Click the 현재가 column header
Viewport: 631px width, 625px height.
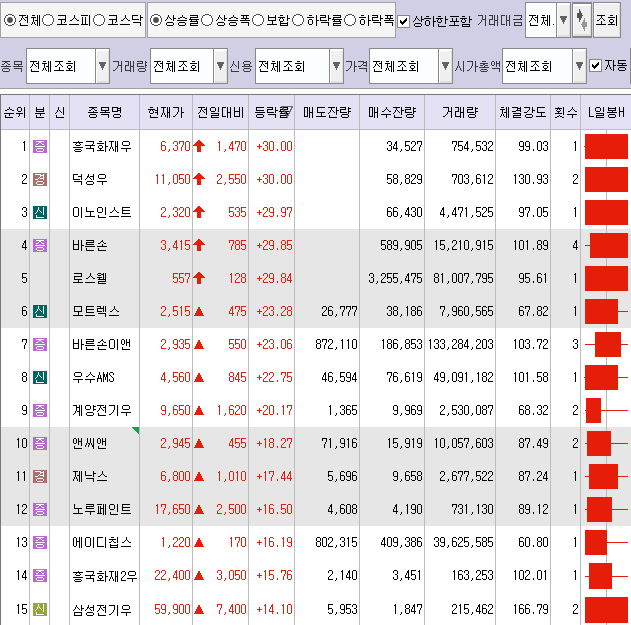pos(166,112)
